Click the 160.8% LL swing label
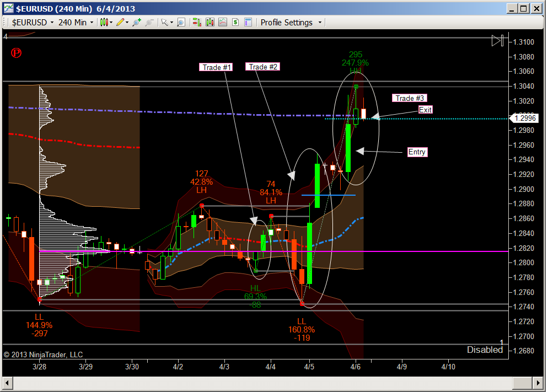548x392 pixels. [301, 330]
